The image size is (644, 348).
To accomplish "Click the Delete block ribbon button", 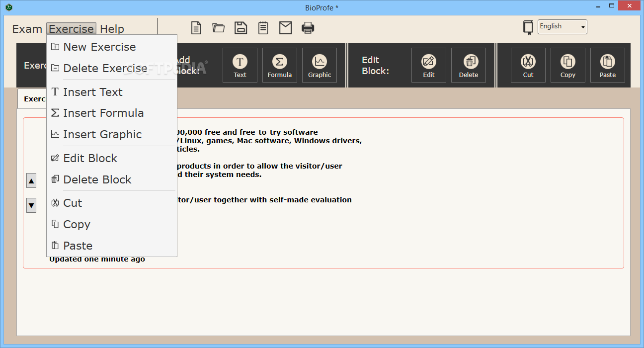I will [469, 65].
